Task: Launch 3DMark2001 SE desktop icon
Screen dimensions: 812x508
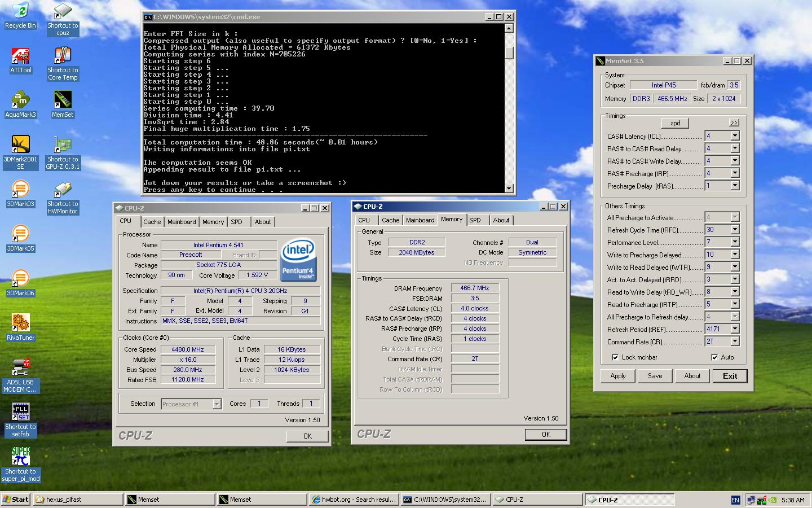Action: point(20,153)
